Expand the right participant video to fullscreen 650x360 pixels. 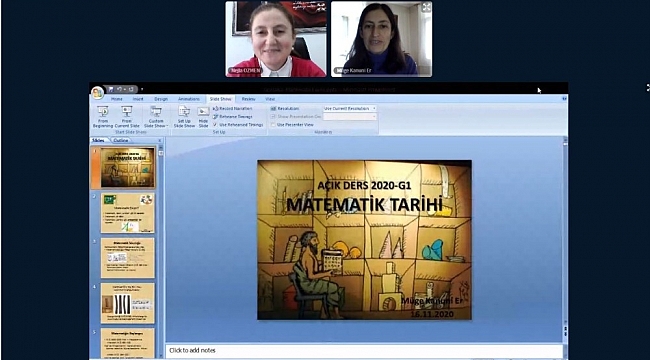[426, 7]
